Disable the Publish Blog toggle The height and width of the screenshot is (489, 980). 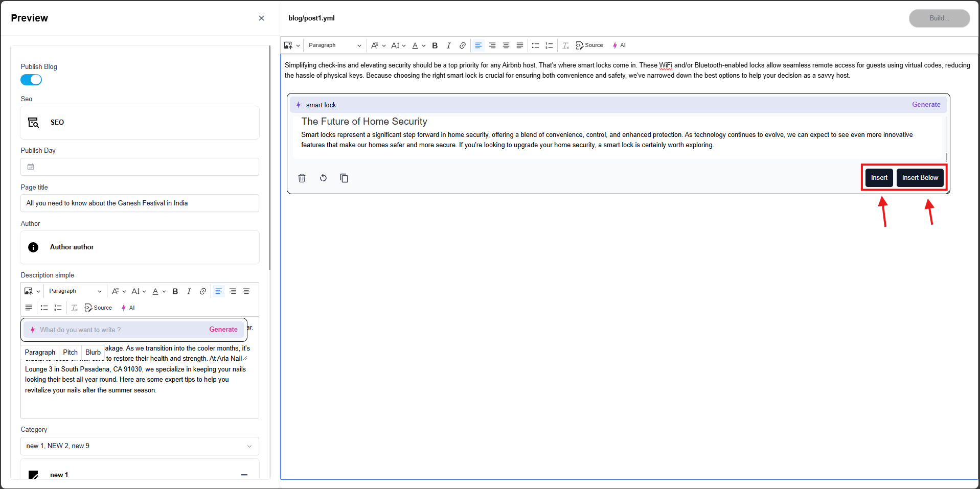point(31,80)
